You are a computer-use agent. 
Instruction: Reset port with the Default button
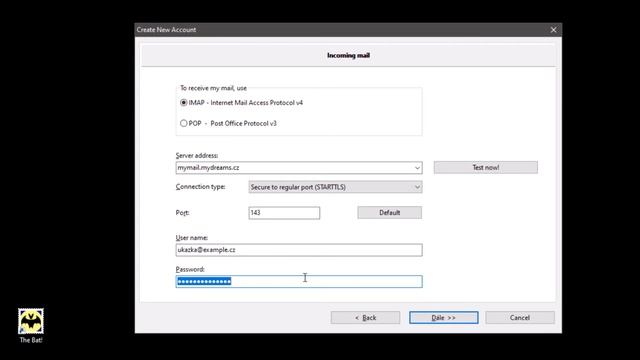click(390, 213)
